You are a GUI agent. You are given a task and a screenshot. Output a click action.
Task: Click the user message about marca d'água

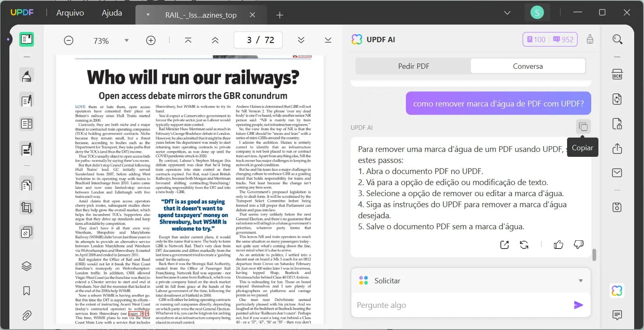[498, 104]
